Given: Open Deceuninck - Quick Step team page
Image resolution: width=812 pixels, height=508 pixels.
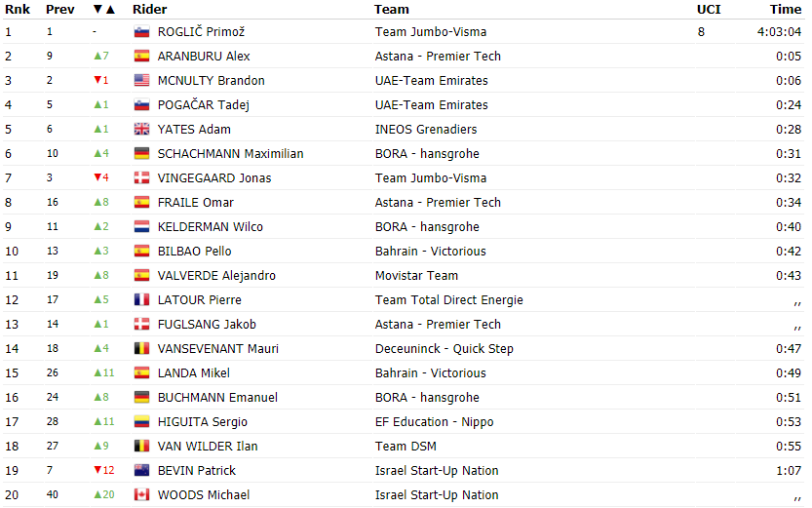Looking at the screenshot, I should coord(445,348).
